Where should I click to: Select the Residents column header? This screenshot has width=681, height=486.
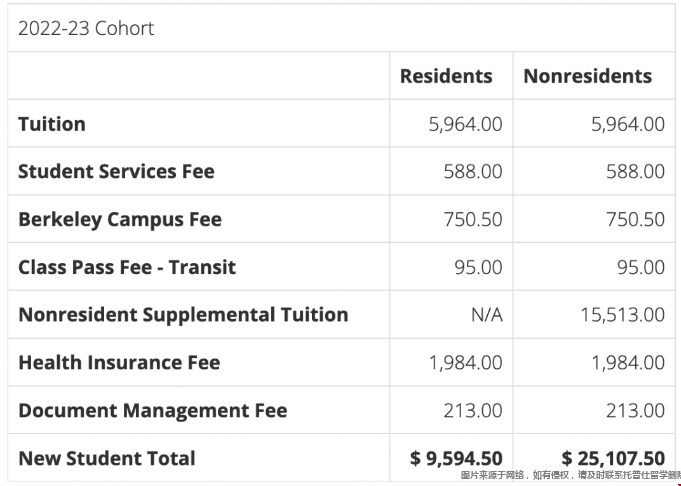[x=446, y=76]
